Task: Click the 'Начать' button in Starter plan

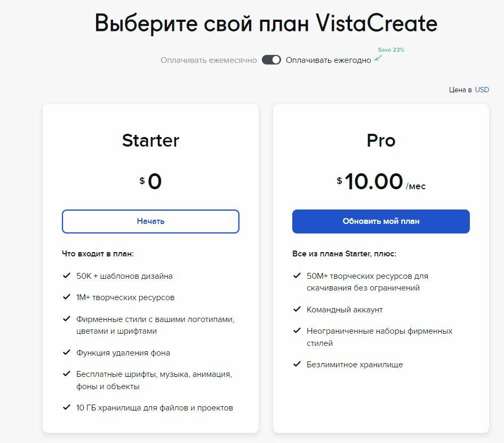Action: coord(150,221)
